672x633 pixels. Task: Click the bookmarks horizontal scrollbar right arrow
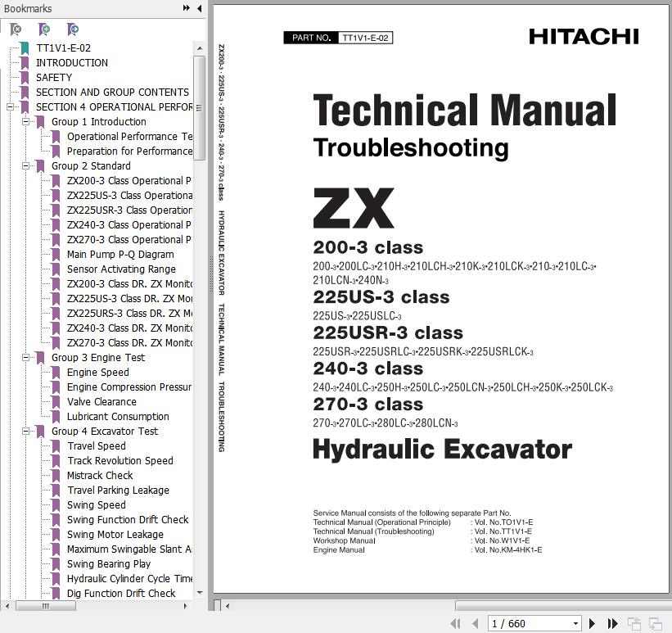(185, 606)
